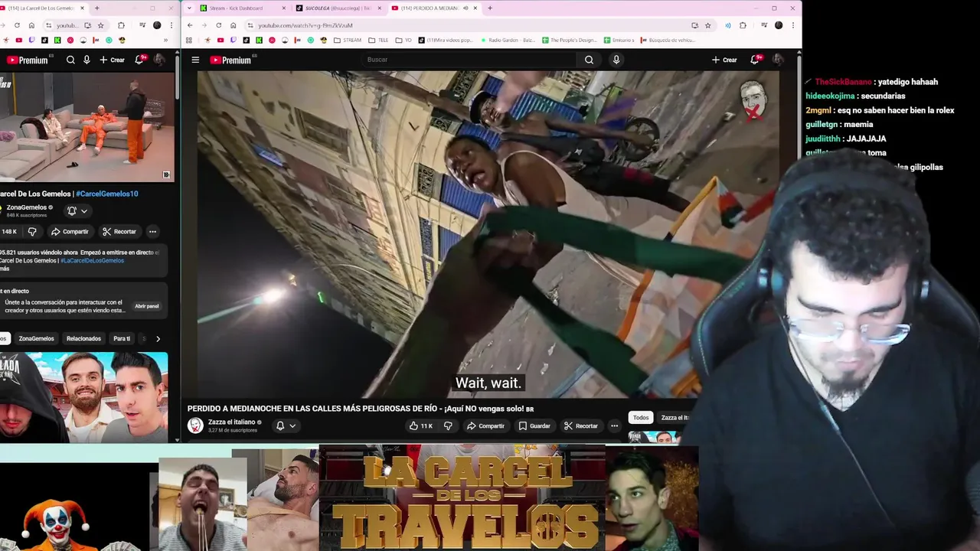Open ZonaGemelos channel name link
The image size is (980, 551).
pyautogui.click(x=27, y=207)
